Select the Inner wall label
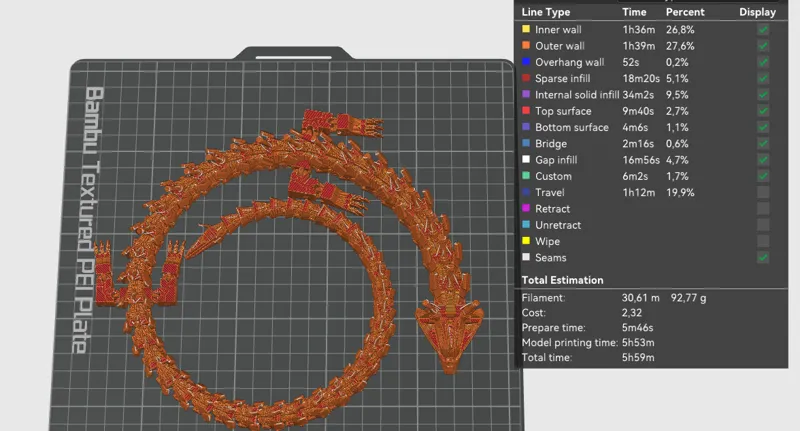The image size is (800, 431). pos(558,30)
